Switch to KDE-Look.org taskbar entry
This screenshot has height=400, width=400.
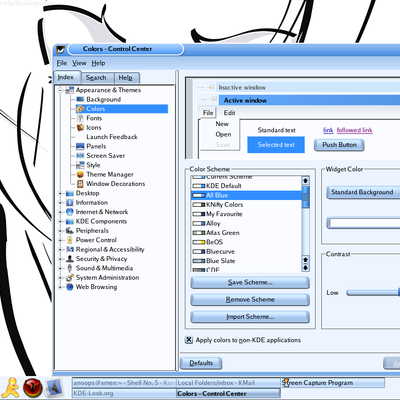pos(124,393)
